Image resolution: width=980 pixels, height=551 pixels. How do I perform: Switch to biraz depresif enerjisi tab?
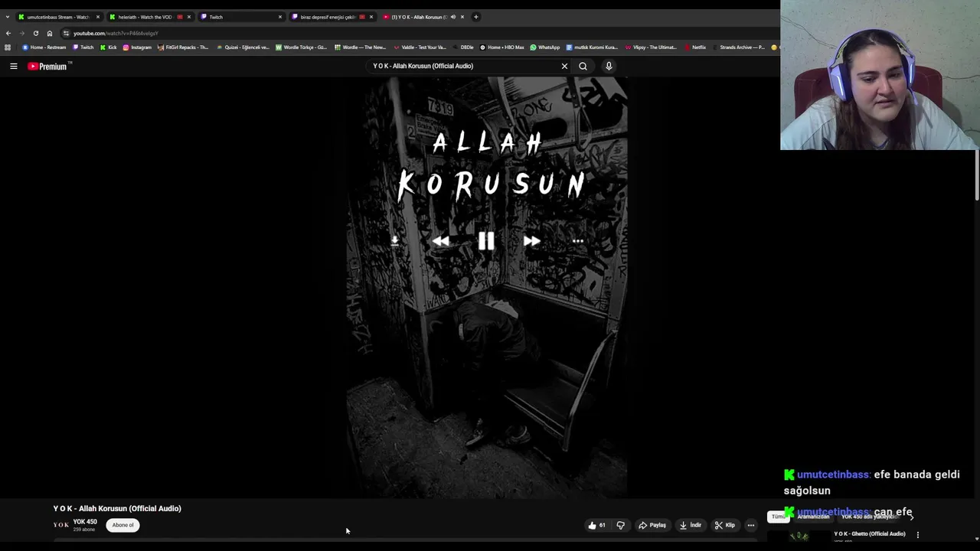pos(332,17)
